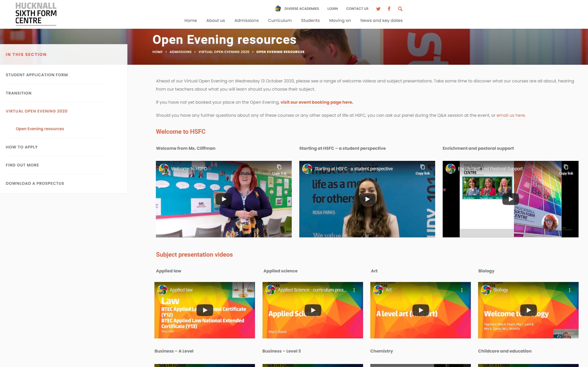The image size is (588, 367).
Task: Select Open Evening resources sidebar sub-item
Action: point(40,129)
